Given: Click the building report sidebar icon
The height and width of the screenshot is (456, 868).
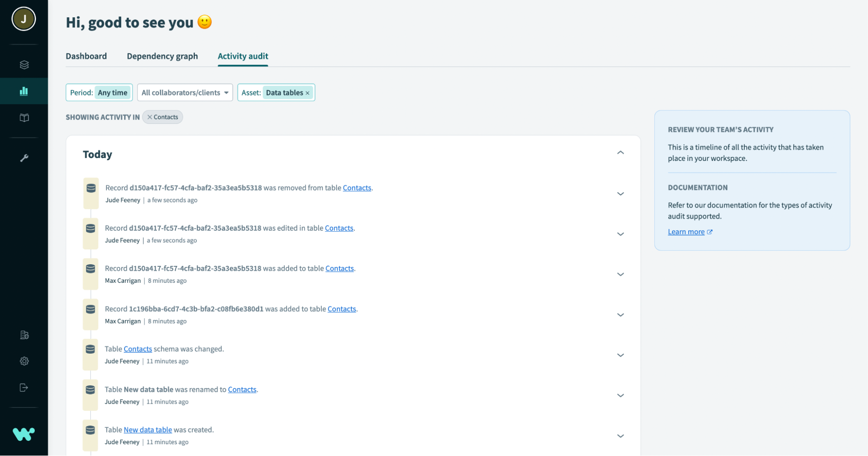Looking at the screenshot, I should (24, 335).
